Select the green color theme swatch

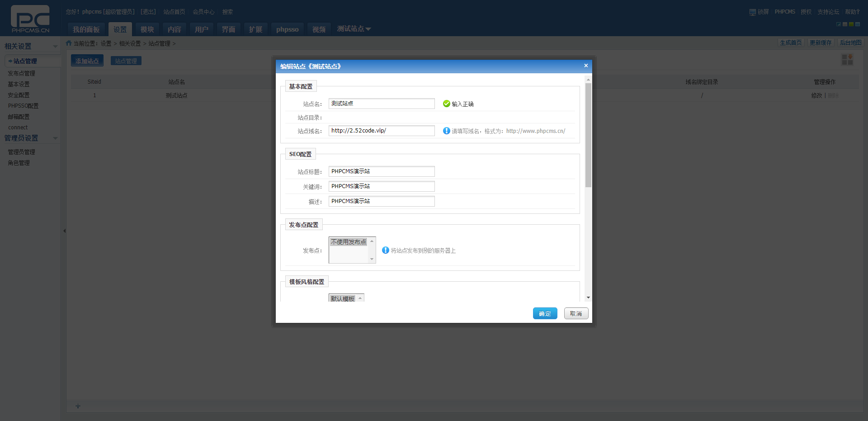851,24
